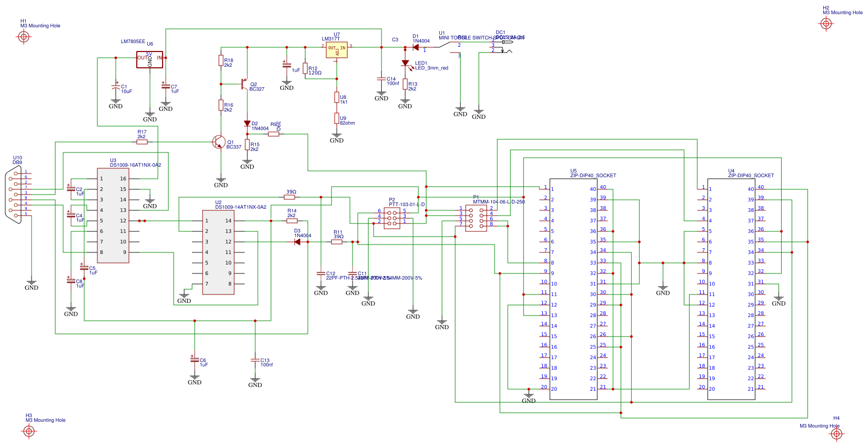Click resistor R14 symbol

pos(292,221)
